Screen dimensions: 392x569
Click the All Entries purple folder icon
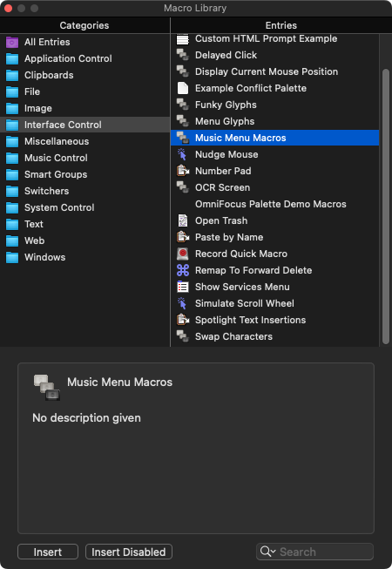point(12,42)
